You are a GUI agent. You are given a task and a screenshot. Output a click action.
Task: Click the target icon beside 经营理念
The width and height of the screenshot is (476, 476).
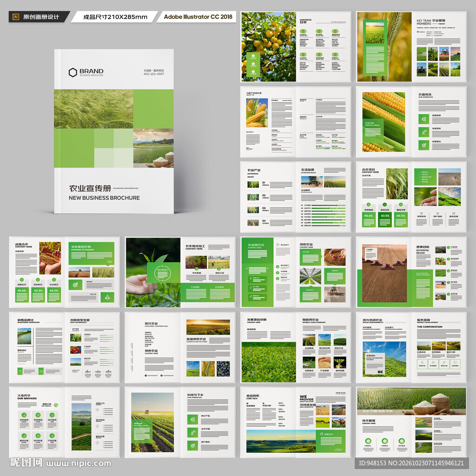pos(424,145)
